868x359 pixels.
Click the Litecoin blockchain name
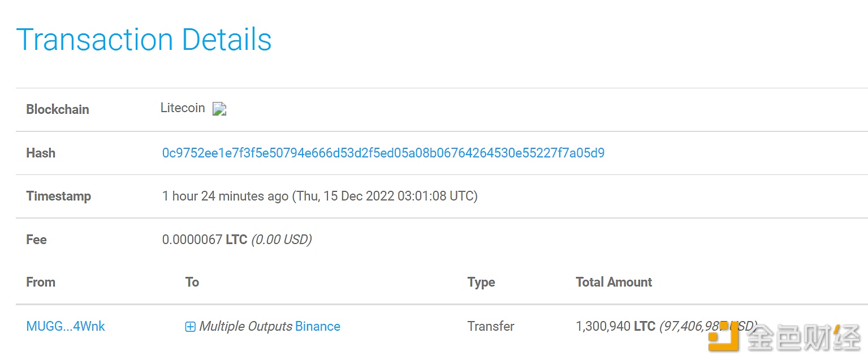click(183, 108)
